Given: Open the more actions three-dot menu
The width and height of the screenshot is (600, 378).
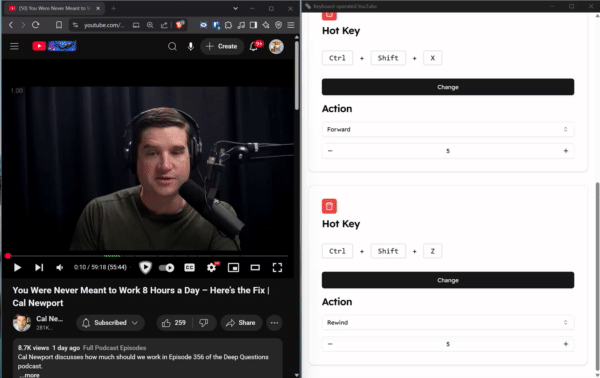Looking at the screenshot, I should [x=274, y=323].
